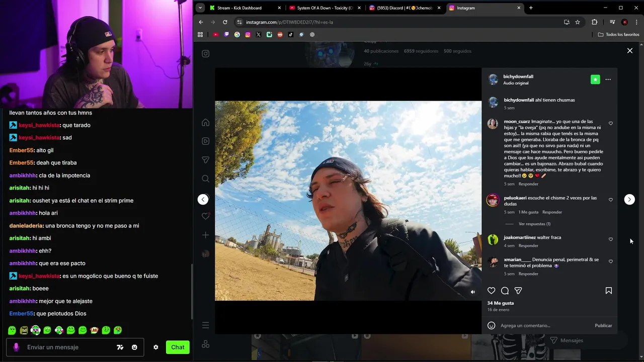Open the browser extensions puzzle icon
The width and height of the screenshot is (644, 362).
(595, 22)
